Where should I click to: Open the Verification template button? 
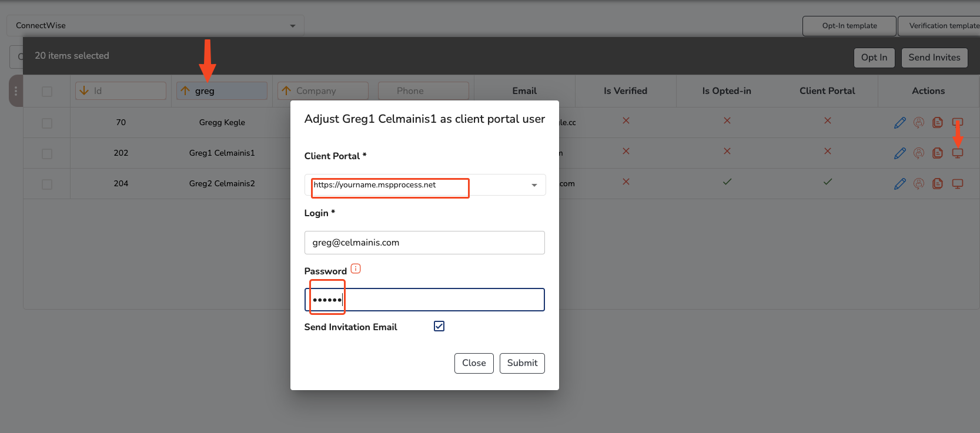(939, 26)
